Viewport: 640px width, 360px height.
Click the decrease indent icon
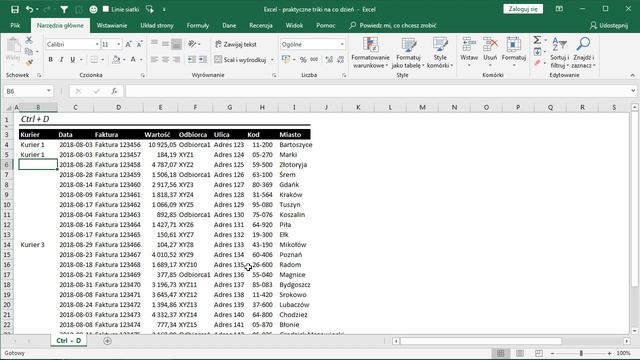pyautogui.click(x=192, y=60)
